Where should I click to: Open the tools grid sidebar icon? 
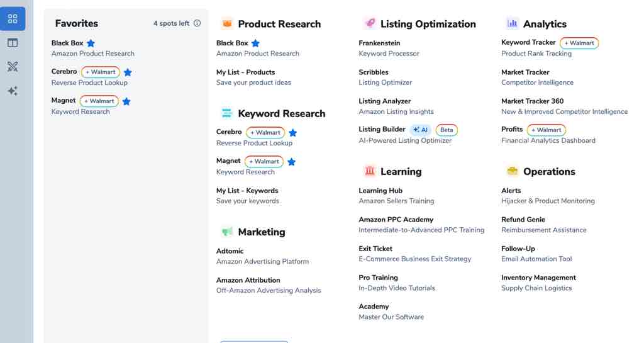pyautogui.click(x=13, y=19)
